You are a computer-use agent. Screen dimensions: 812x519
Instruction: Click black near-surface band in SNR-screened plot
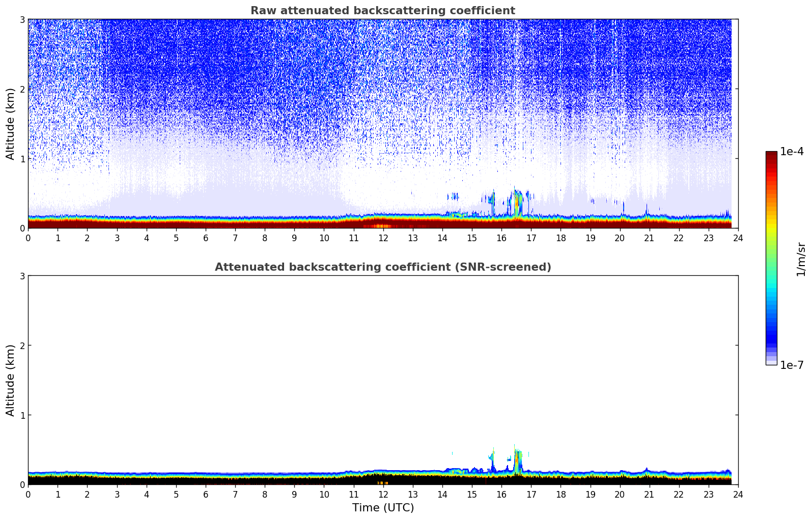379,480
